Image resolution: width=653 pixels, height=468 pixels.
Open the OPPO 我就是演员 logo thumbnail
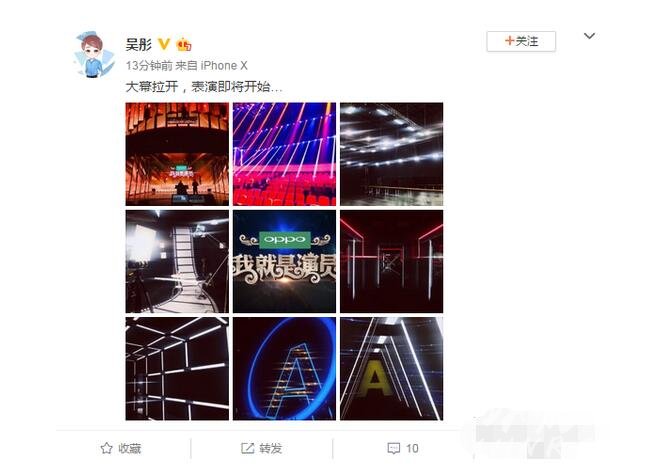click(284, 261)
